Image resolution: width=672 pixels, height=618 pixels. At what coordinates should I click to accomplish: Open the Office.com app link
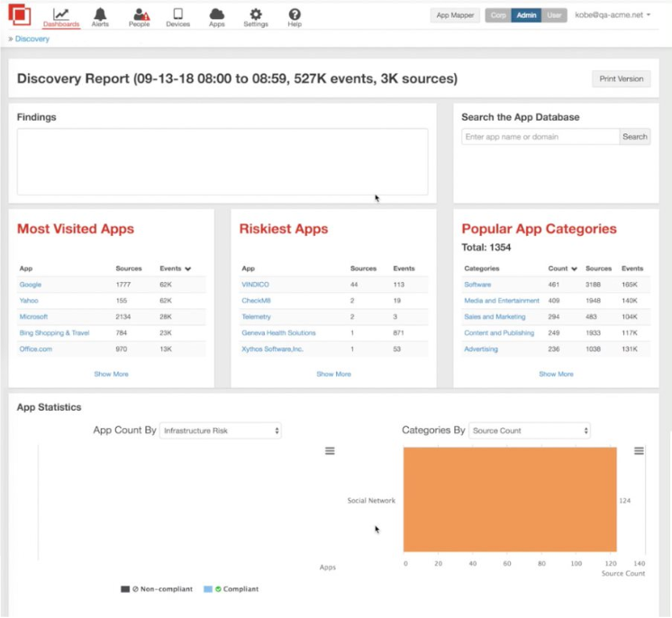[x=35, y=350]
